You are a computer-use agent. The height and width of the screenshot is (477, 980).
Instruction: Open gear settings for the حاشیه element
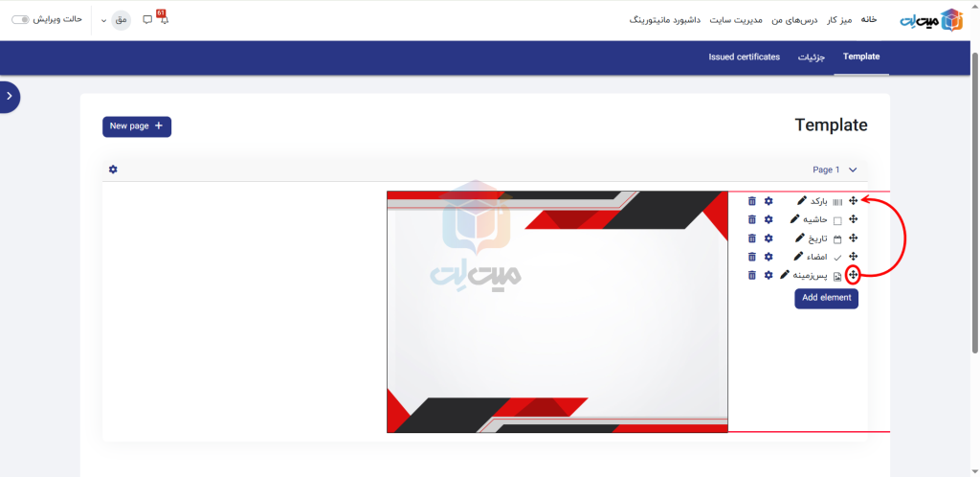768,219
